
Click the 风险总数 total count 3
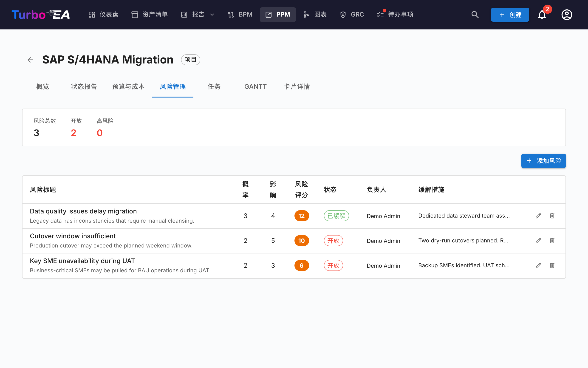coord(37,133)
